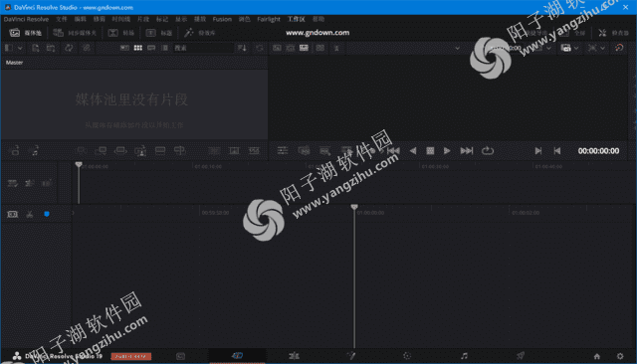The height and width of the screenshot is (364, 637).
Task: Open the Media Pool (媒体池) panel
Action: 26,33
